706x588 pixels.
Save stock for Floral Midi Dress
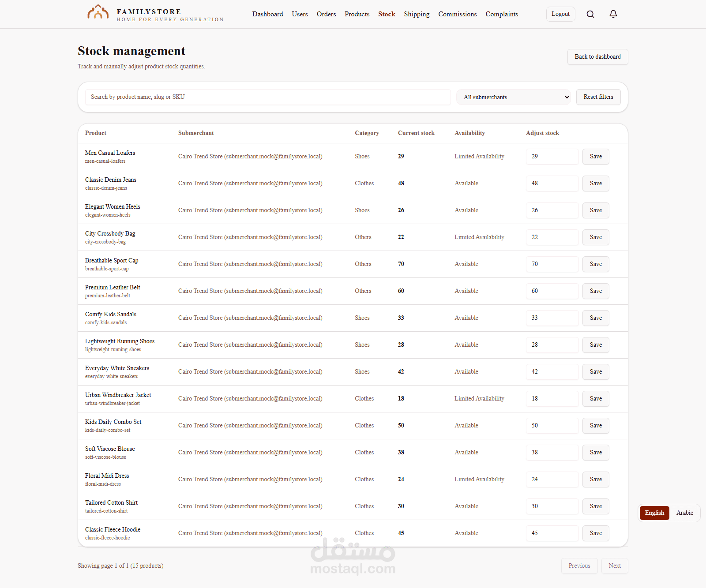(x=596, y=479)
